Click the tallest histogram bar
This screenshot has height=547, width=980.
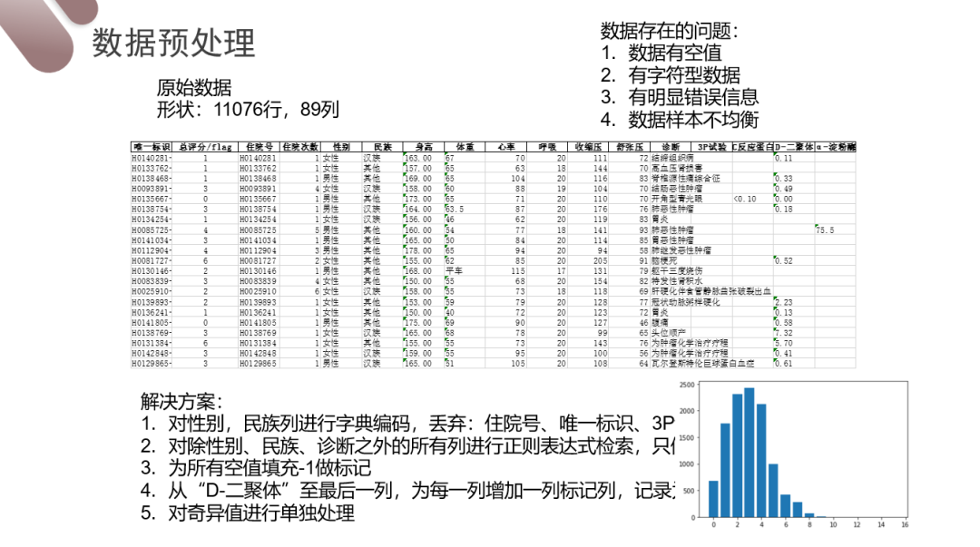coord(749,453)
